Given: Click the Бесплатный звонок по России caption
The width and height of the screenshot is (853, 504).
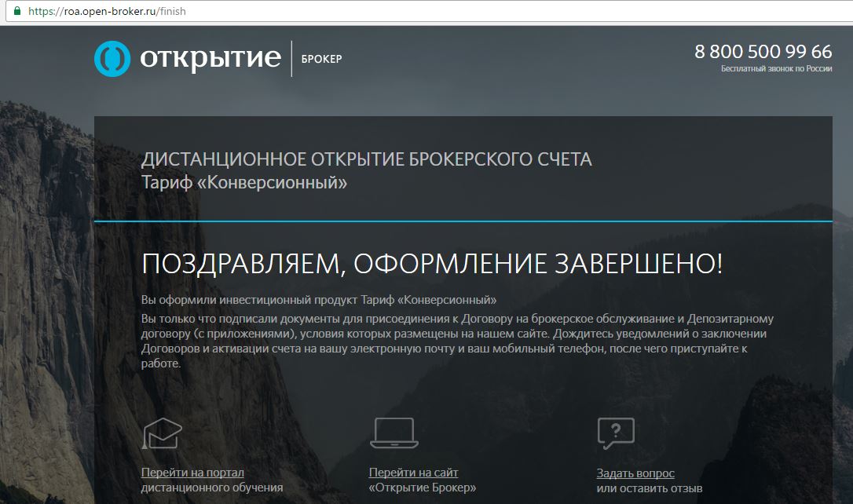Looking at the screenshot, I should pyautogui.click(x=776, y=69).
